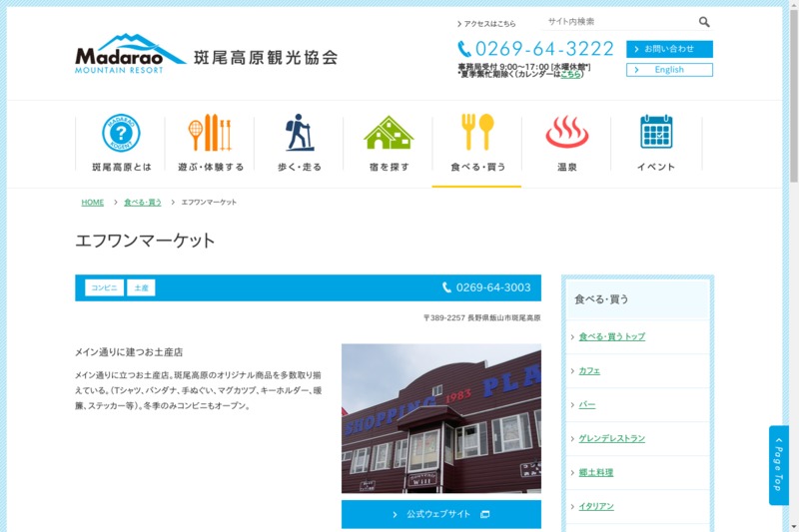The width and height of the screenshot is (799, 532).
Task: Click the search magnifier icon
Action: point(704,22)
